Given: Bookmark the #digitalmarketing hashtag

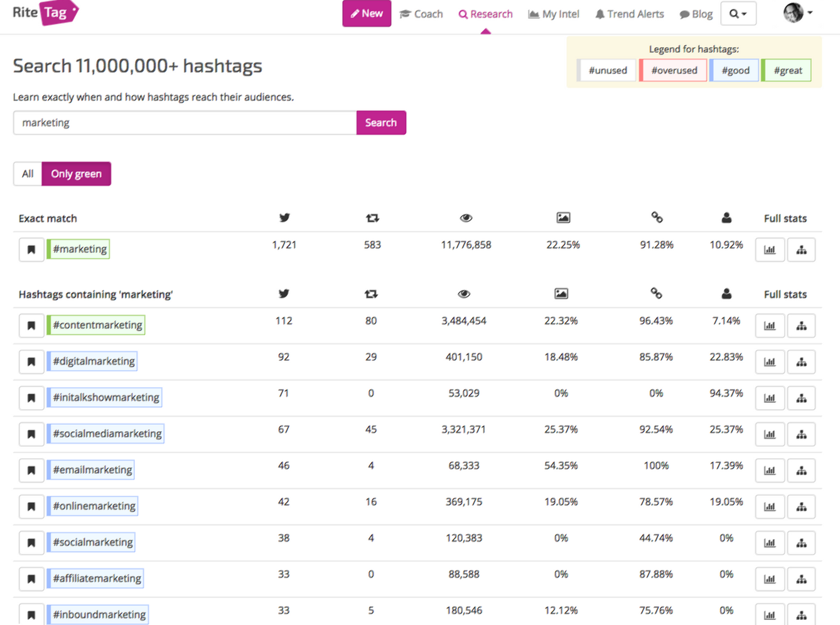Looking at the screenshot, I should point(31,362).
